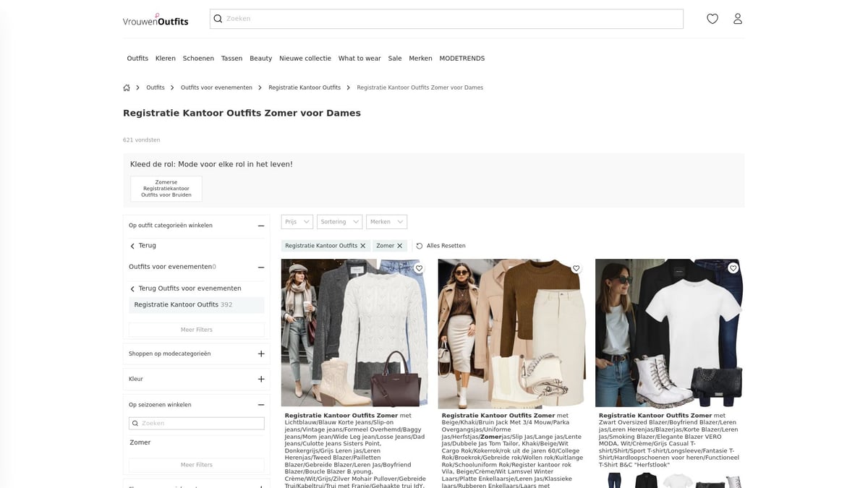Click the Terug back chevron in the sidebar

(132, 245)
